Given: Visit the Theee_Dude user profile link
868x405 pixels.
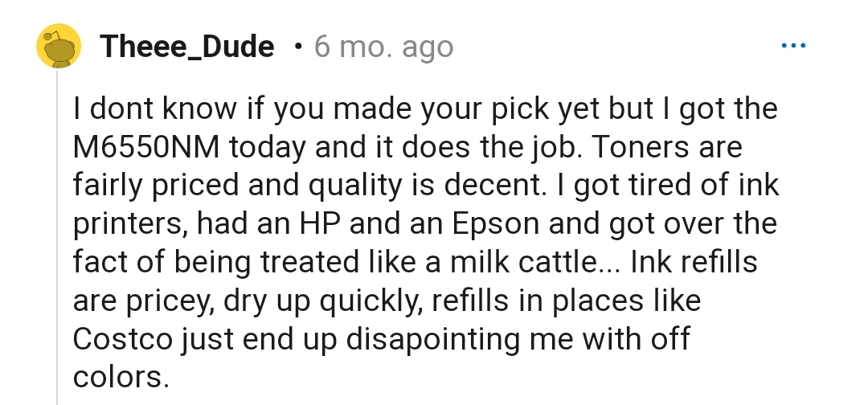Looking at the screenshot, I should point(187,47).
